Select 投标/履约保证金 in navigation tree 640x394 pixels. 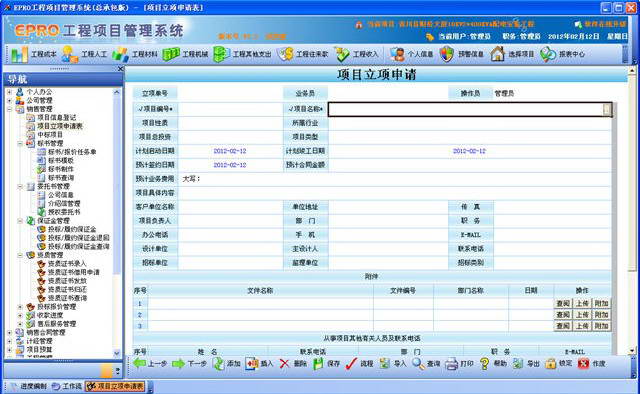[x=72, y=229]
